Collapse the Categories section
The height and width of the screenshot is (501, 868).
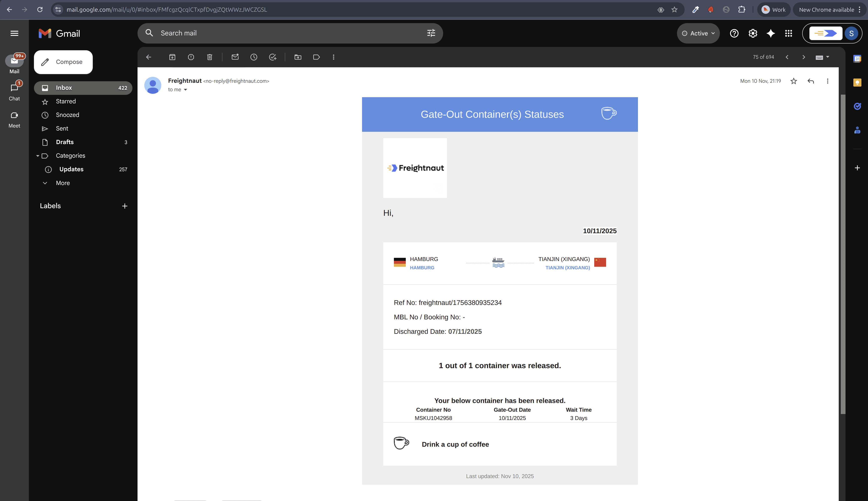[38, 156]
